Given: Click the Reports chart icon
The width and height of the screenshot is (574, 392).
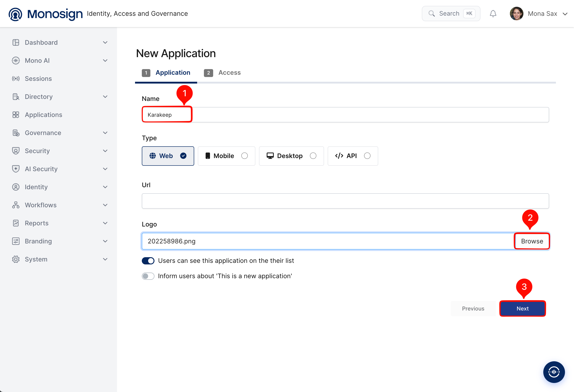Looking at the screenshot, I should (16, 223).
